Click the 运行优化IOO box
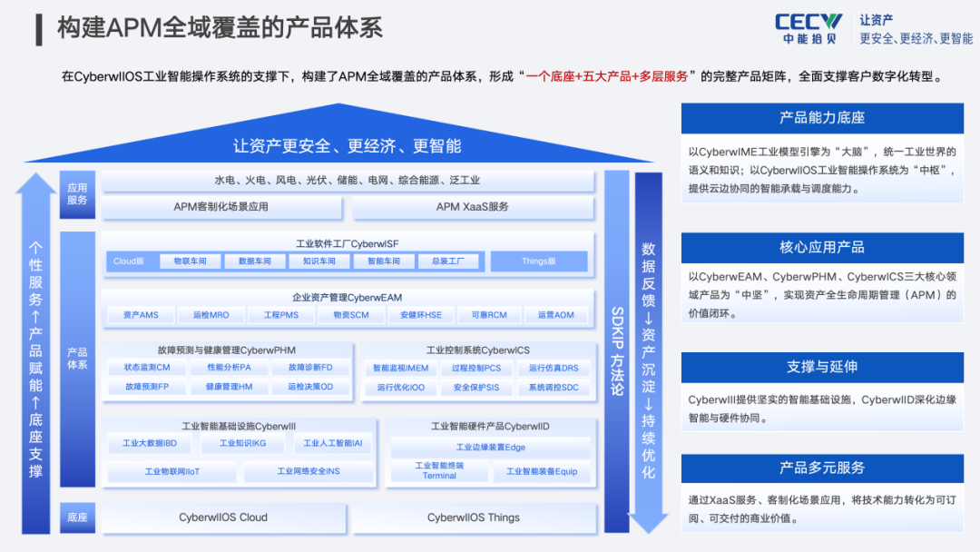 coord(401,388)
